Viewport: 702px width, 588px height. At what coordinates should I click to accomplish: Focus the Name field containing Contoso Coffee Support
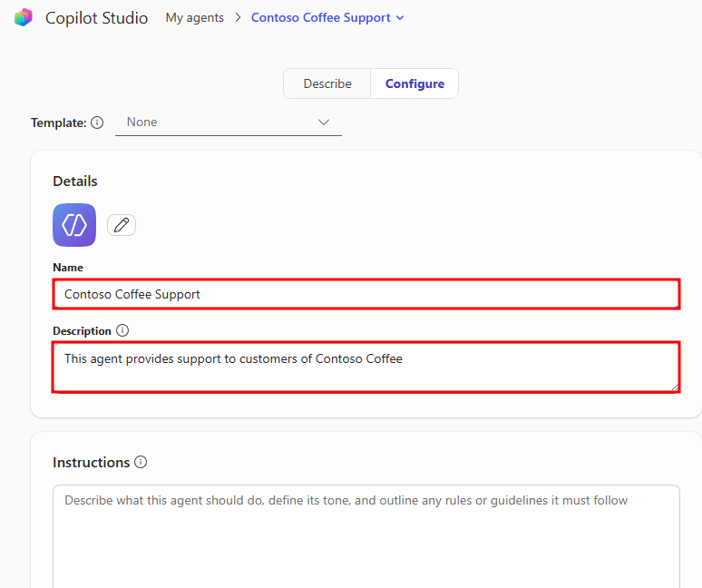[366, 294]
